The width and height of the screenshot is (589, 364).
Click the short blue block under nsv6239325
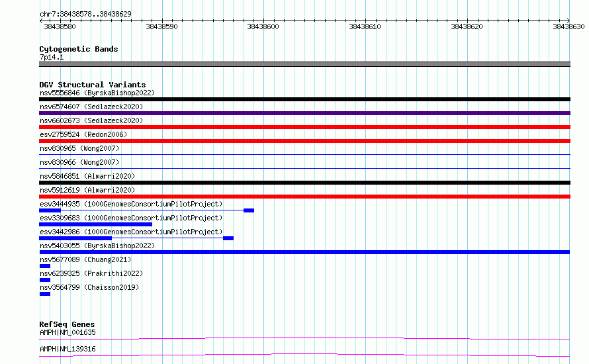point(45,280)
